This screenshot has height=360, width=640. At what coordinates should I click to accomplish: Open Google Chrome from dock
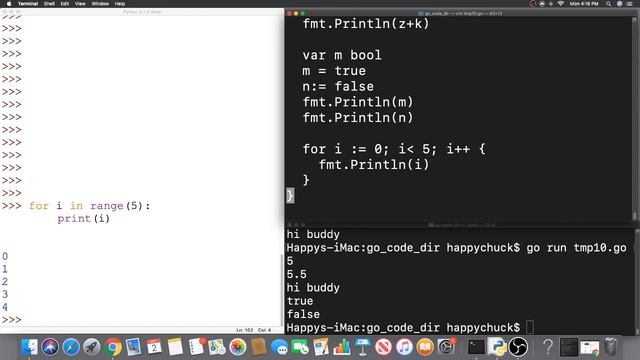click(113, 347)
